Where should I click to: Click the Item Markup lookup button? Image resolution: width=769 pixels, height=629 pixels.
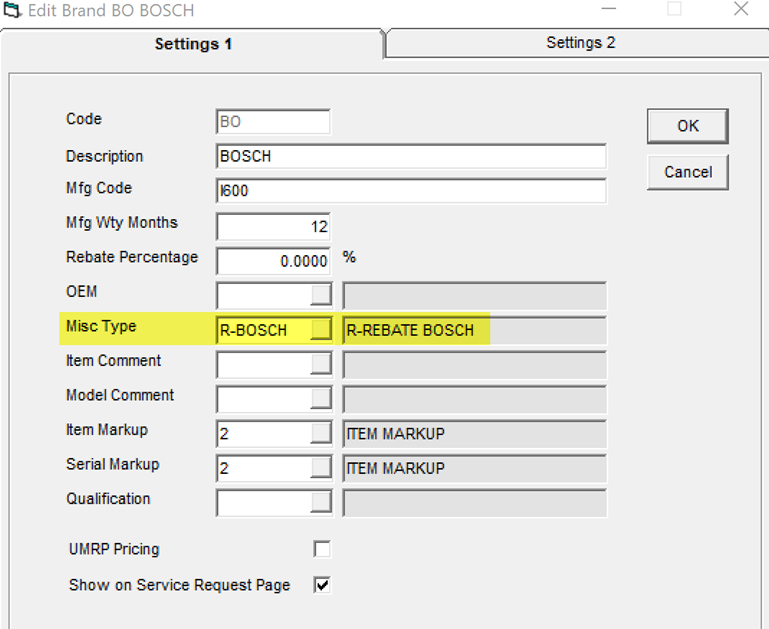pyautogui.click(x=321, y=433)
